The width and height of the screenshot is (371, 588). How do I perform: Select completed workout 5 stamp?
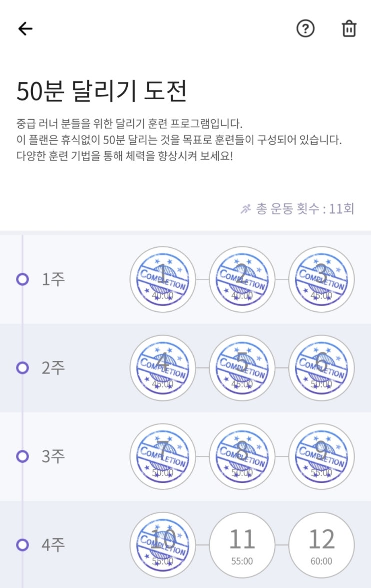click(242, 368)
